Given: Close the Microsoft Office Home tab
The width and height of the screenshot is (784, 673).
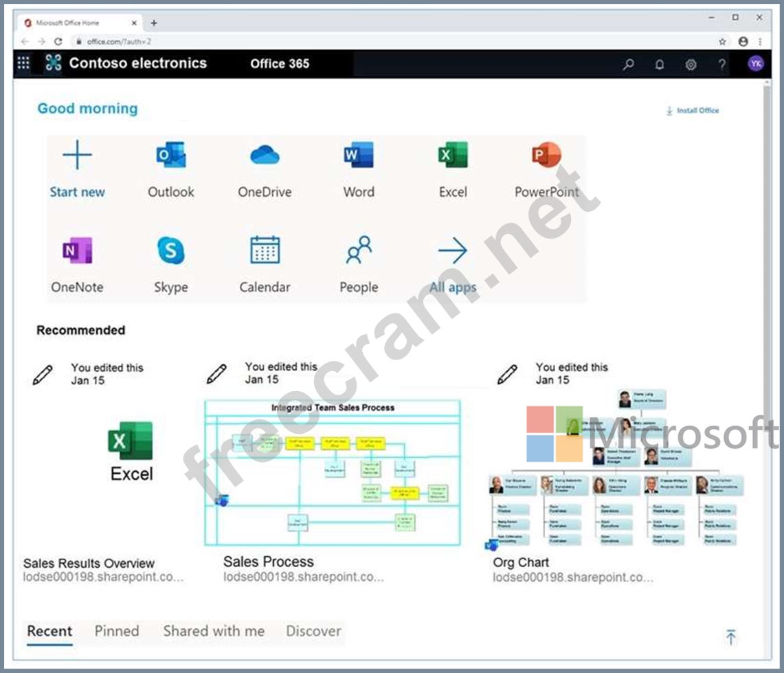Looking at the screenshot, I should coord(134,23).
